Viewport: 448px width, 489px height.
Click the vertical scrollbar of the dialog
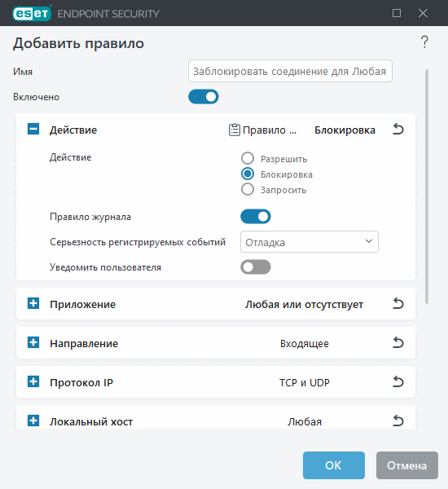tap(427, 187)
